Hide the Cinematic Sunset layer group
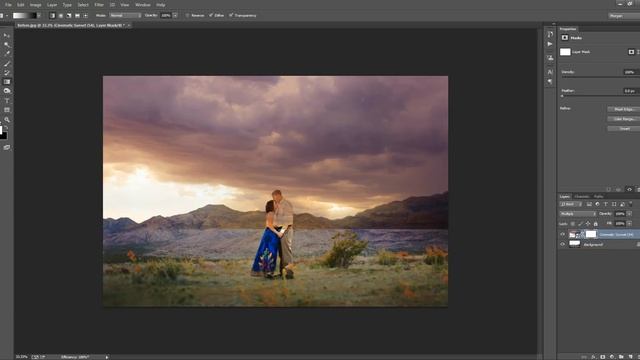 click(x=562, y=234)
